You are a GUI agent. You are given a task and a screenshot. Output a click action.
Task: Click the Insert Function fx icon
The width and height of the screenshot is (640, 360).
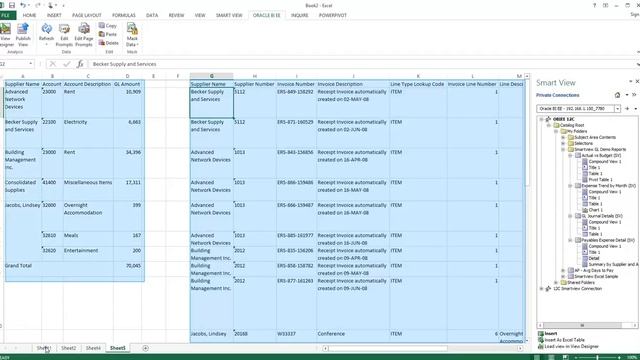[80, 64]
